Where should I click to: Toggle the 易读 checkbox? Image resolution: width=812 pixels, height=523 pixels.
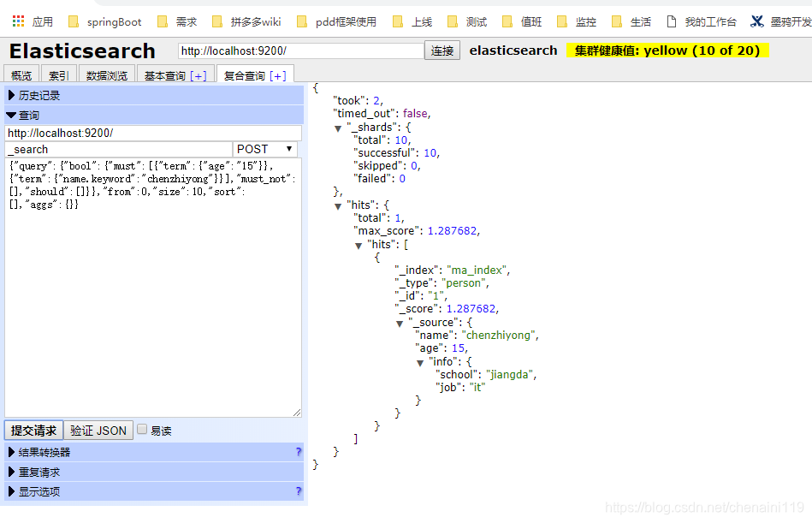(x=142, y=430)
